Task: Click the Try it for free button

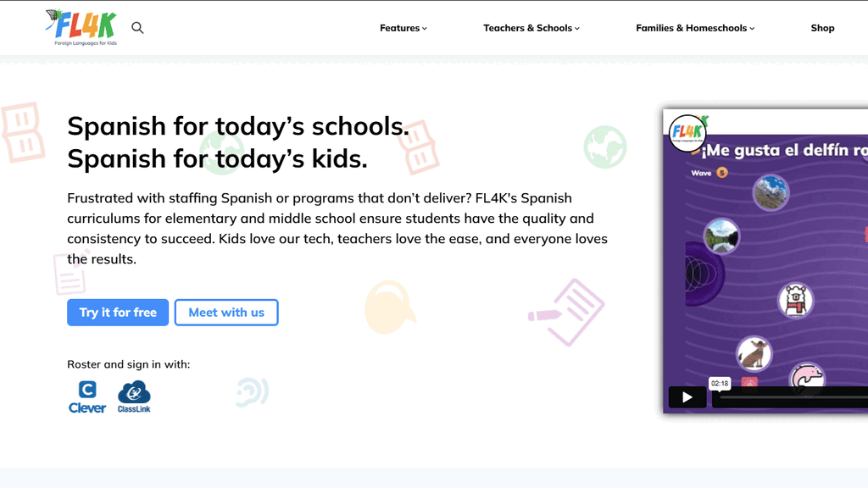Action: 118,313
